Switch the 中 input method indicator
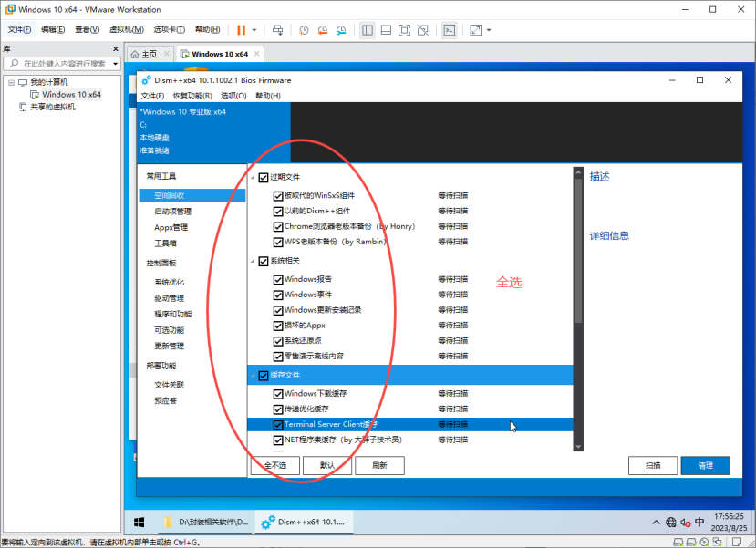The width and height of the screenshot is (756, 549). tap(699, 522)
